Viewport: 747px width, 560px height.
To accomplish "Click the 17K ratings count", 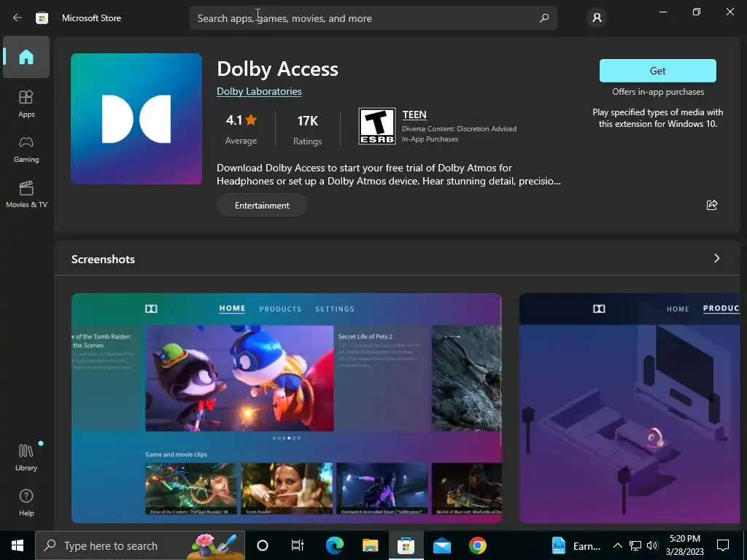I will pos(307,128).
